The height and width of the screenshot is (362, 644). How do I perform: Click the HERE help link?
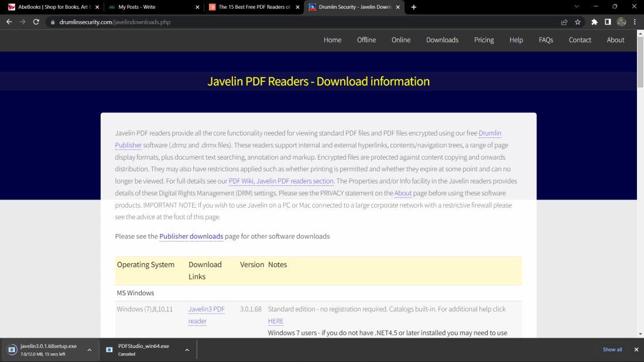click(276, 321)
